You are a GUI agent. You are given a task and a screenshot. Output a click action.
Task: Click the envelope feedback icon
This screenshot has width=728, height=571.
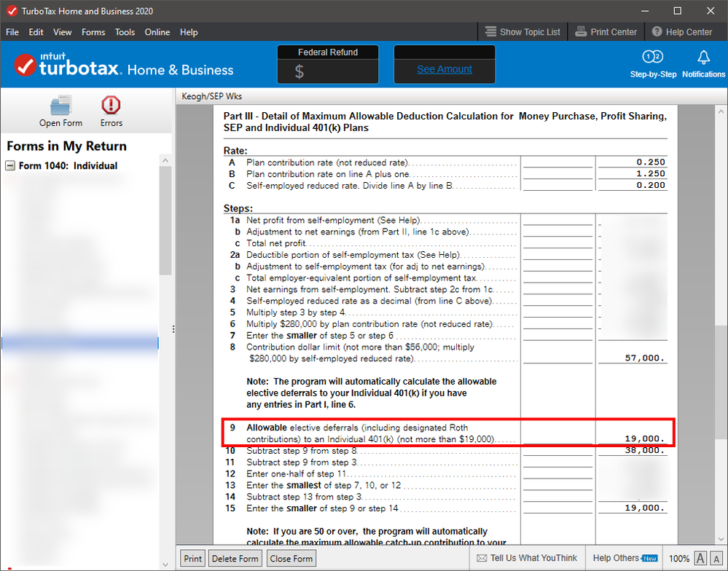(482, 558)
